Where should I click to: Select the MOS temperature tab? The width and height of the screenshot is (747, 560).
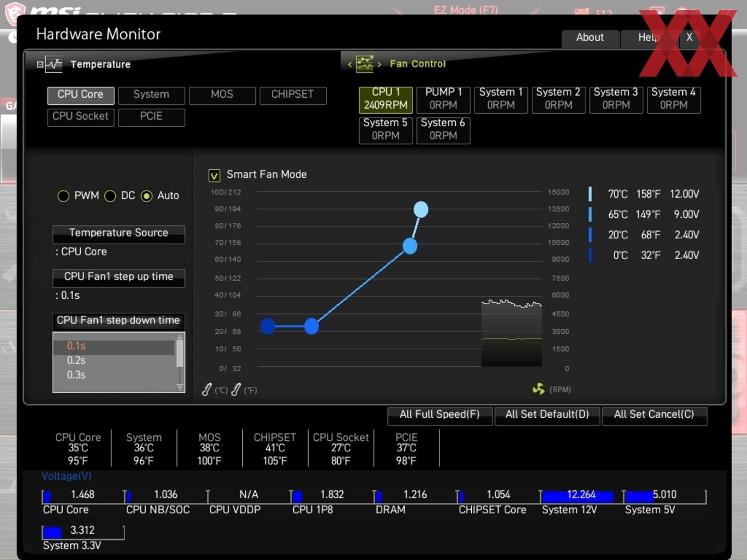click(x=222, y=95)
